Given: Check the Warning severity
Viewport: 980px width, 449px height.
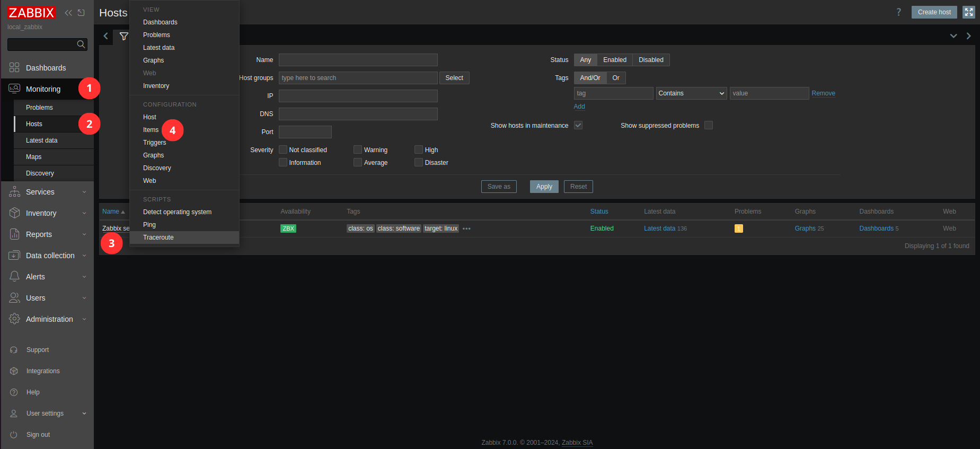Looking at the screenshot, I should pyautogui.click(x=358, y=149).
